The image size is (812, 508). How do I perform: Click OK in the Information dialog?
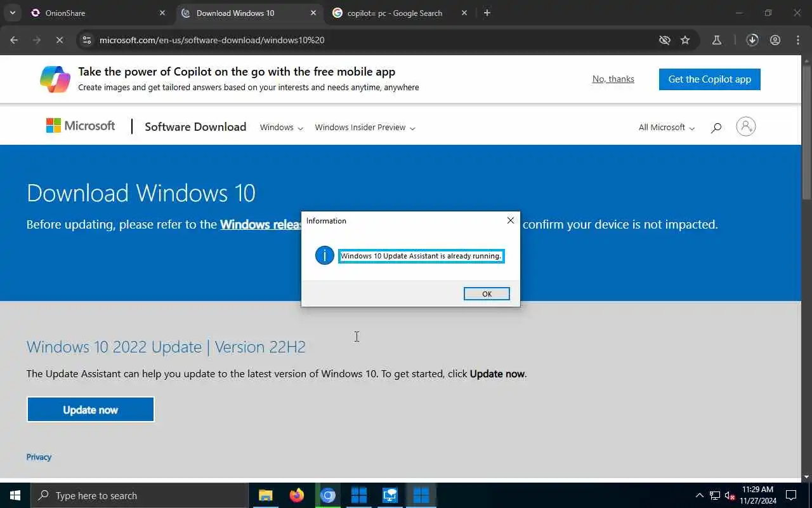(487, 293)
